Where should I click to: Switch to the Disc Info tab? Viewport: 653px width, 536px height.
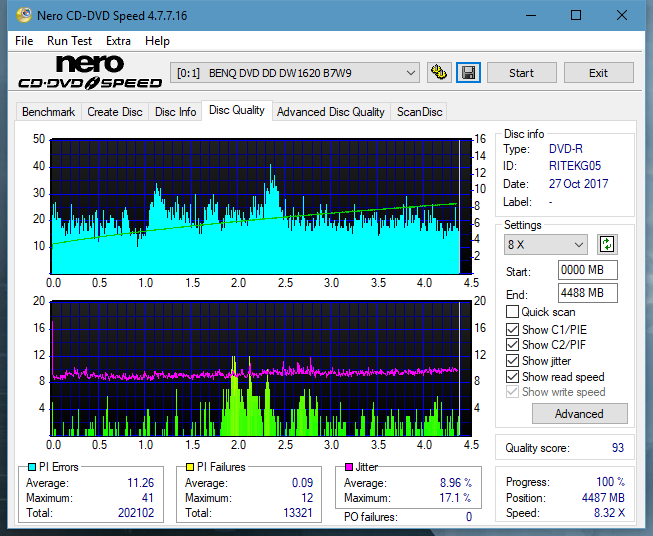175,112
